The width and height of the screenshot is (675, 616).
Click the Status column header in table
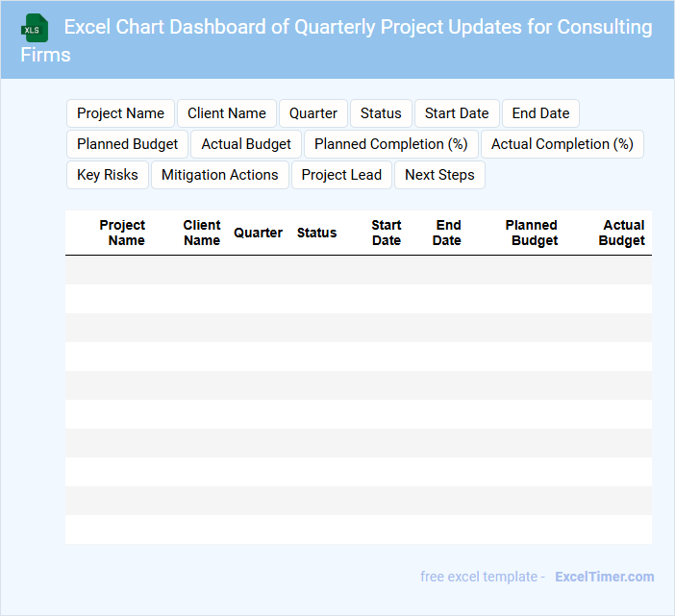316,233
